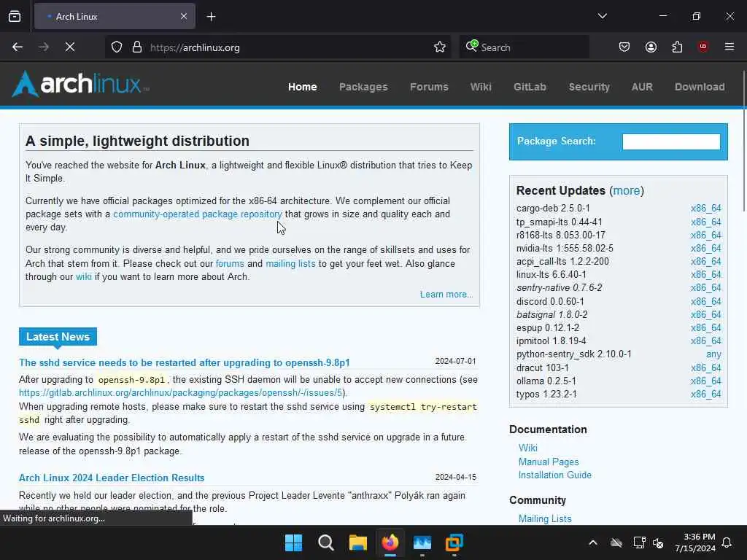
Task: Click Learn more... link
Action: tap(446, 295)
